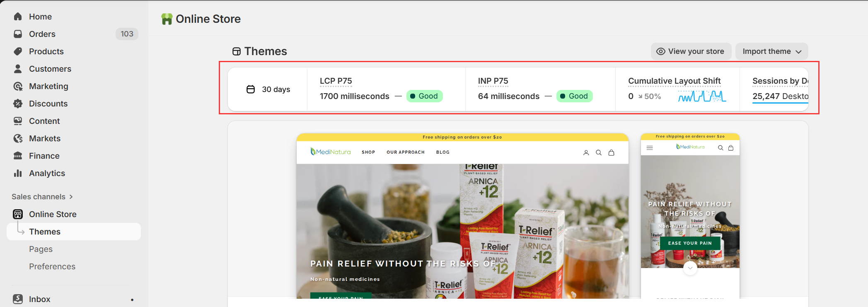
Task: Click the Cumulative Layout Shift sparkline chart
Action: pos(702,97)
